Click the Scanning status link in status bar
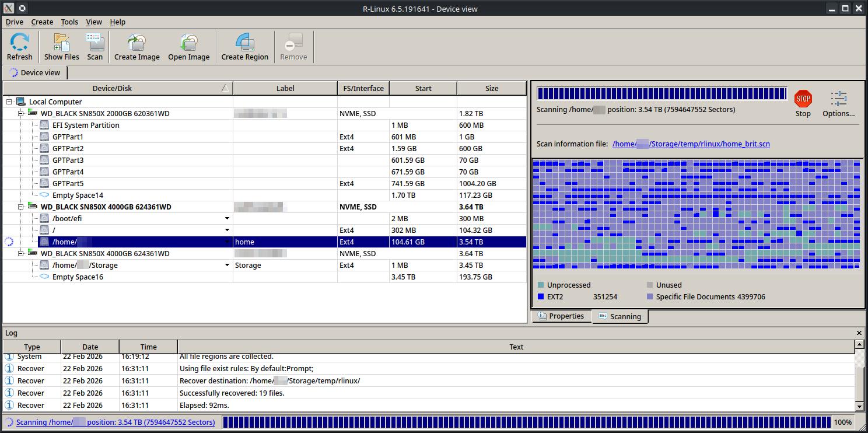This screenshot has width=868, height=433. pos(116,422)
